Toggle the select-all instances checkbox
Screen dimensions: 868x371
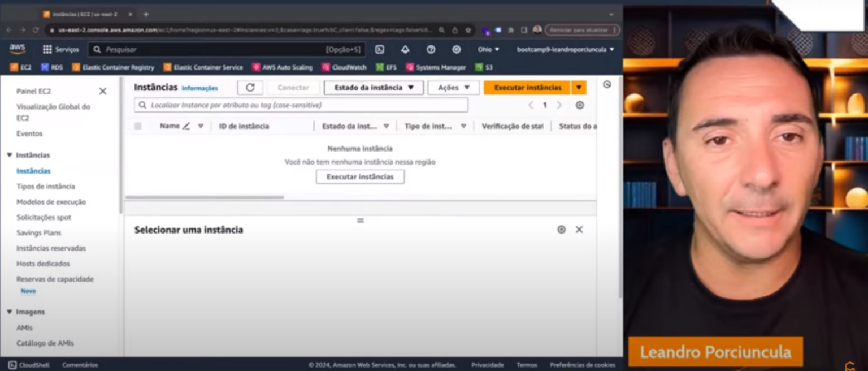coord(137,126)
